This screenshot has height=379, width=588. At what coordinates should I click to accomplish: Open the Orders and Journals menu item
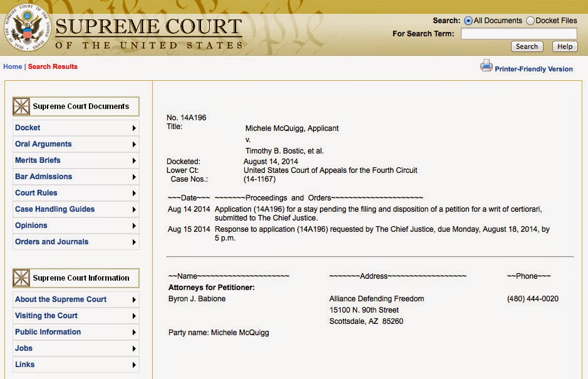point(76,242)
